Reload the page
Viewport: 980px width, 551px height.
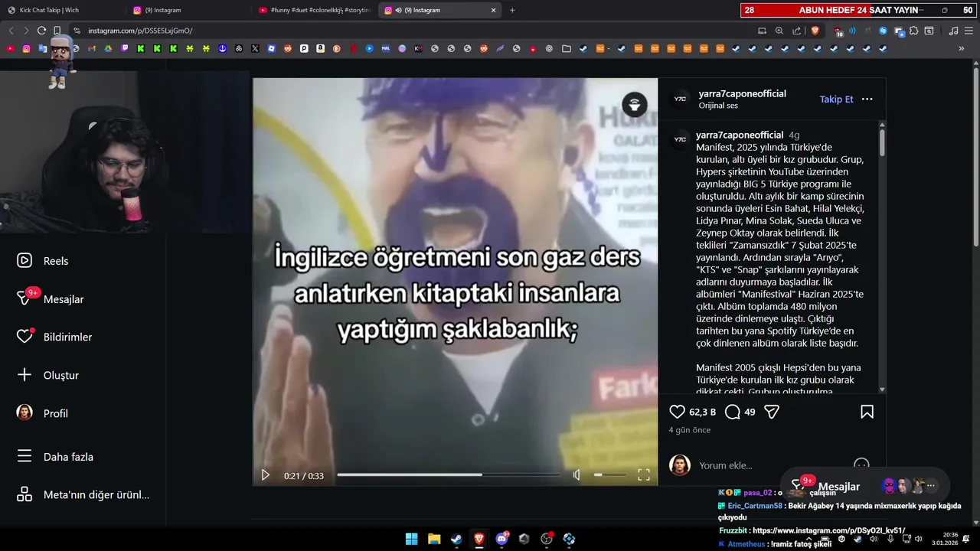tap(41, 31)
